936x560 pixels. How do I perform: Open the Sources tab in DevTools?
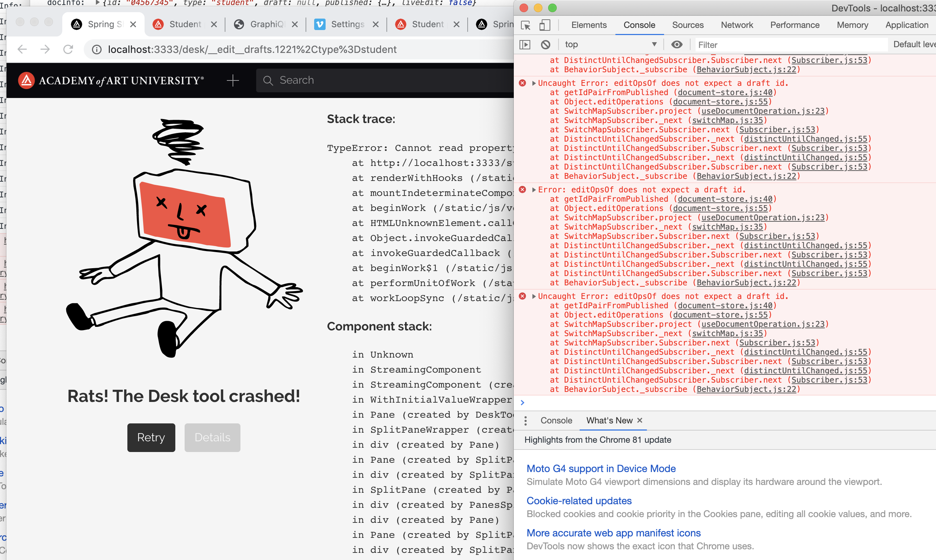688,25
